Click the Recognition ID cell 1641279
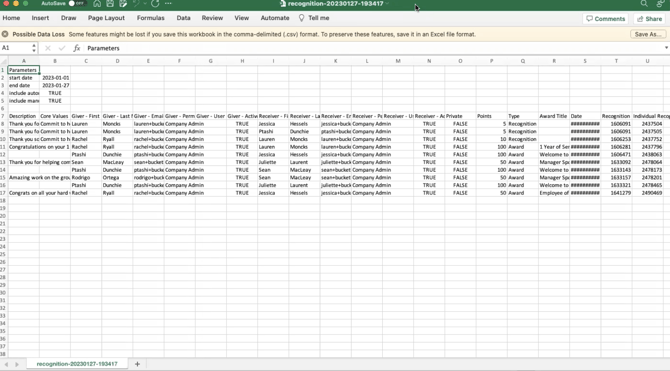The height and width of the screenshot is (371, 670). pos(616,193)
